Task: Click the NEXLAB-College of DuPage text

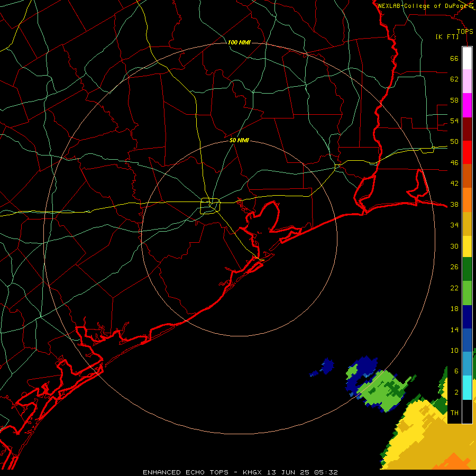Action: click(x=423, y=6)
